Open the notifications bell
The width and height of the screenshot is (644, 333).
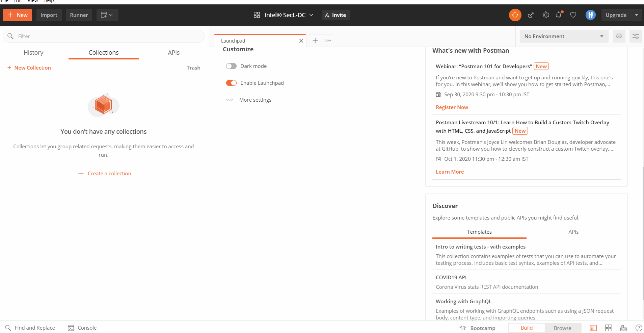coord(559,15)
